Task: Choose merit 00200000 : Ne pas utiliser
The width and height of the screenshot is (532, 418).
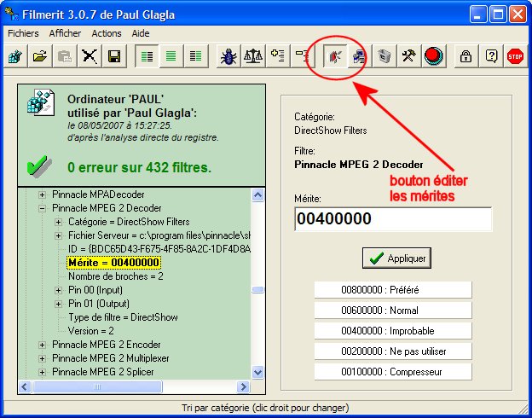Action: click(393, 351)
